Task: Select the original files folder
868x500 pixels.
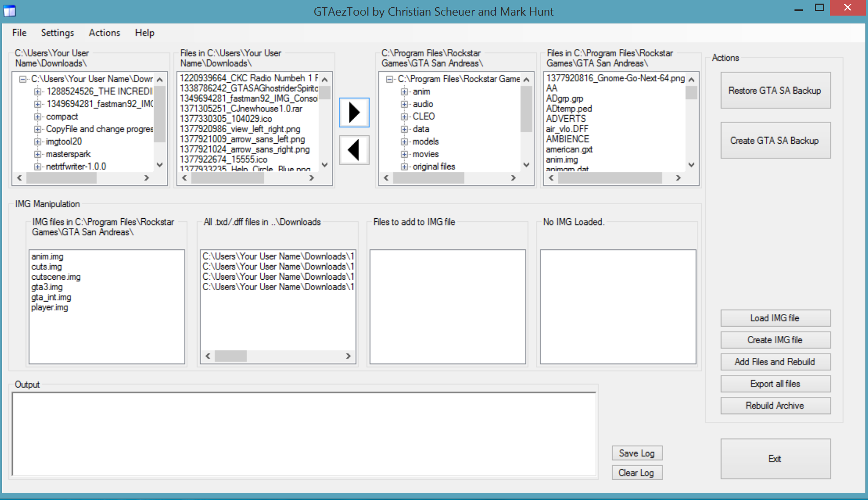Action: pos(434,167)
